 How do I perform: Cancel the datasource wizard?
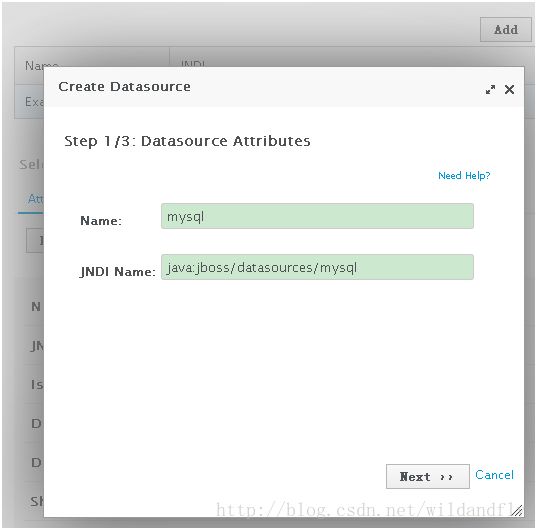point(494,475)
